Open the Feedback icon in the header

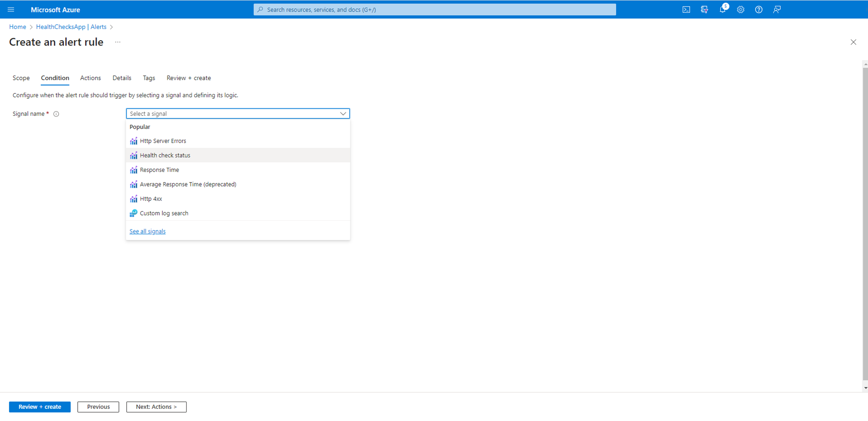point(777,10)
